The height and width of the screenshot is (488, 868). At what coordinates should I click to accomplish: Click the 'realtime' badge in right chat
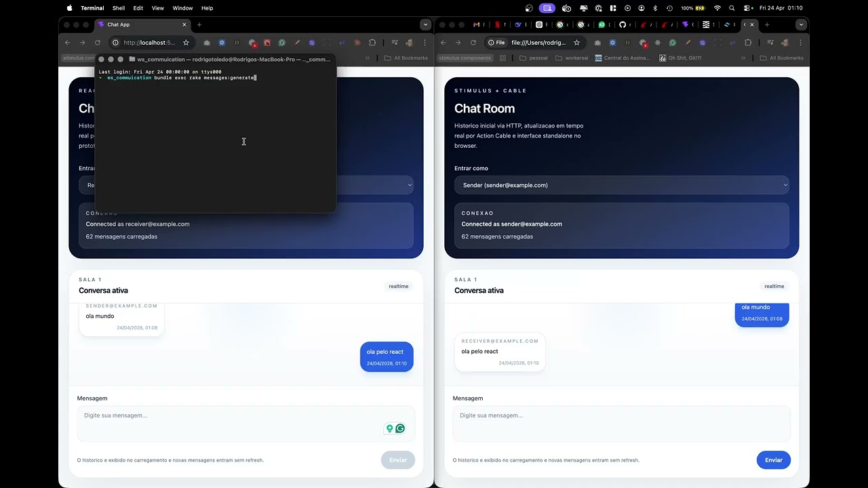click(774, 286)
